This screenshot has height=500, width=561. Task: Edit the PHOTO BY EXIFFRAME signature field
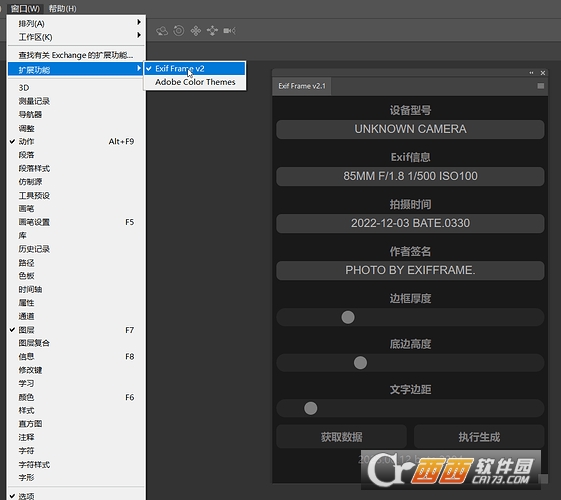(410, 270)
